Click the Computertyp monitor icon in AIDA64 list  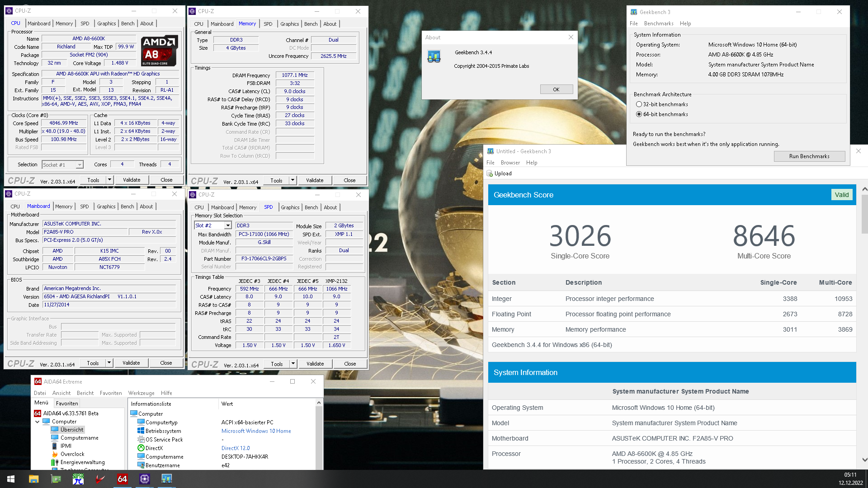click(141, 422)
